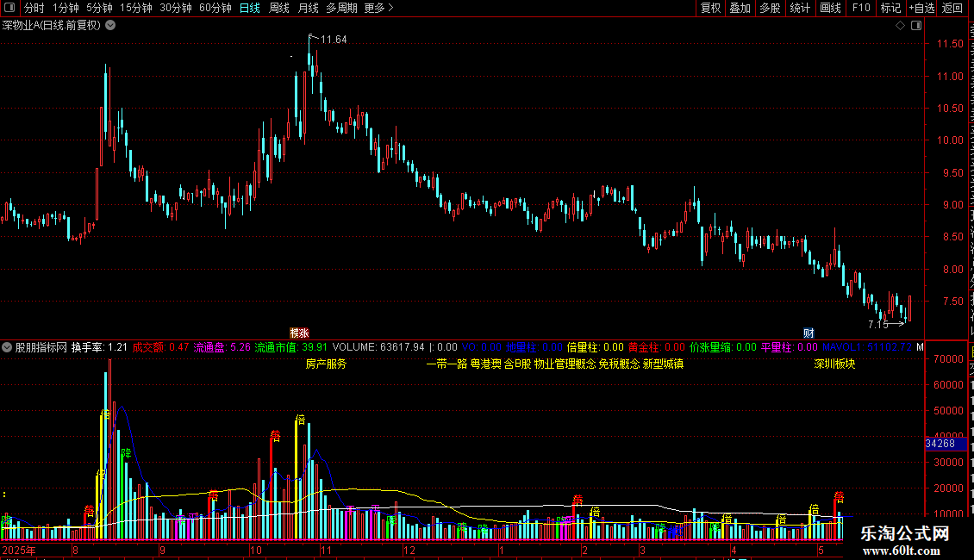This screenshot has height=560, width=974.
Task: Click the 70000 volume axis label
Action: [x=948, y=359]
